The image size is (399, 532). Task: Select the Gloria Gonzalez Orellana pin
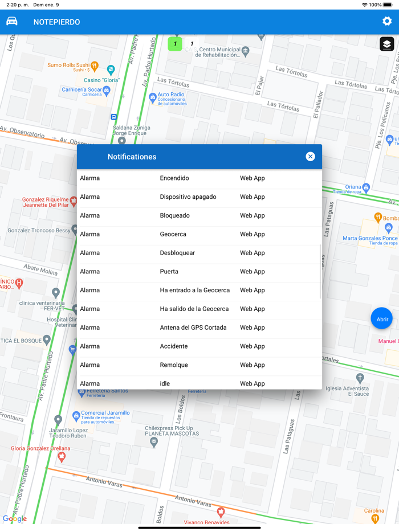[x=62, y=457]
